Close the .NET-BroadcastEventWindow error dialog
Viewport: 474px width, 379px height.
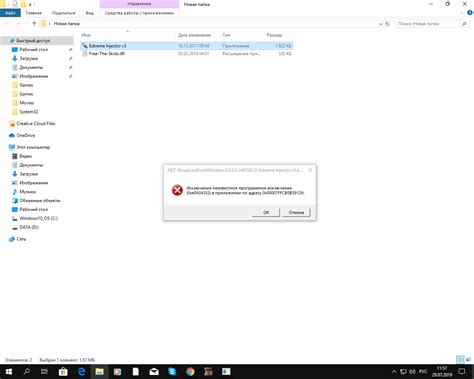[x=310, y=170]
